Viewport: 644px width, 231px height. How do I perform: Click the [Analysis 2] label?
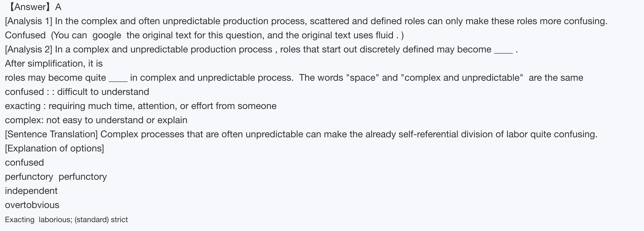[29, 49]
